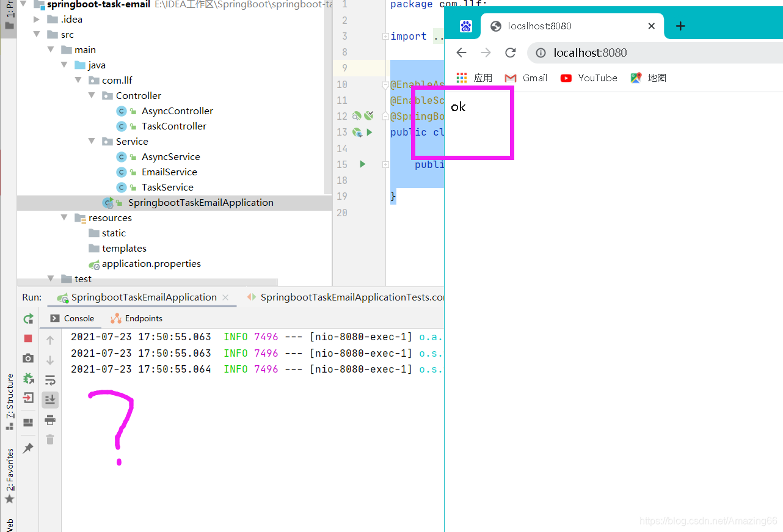
Task: Select the templates folder
Action: (124, 248)
